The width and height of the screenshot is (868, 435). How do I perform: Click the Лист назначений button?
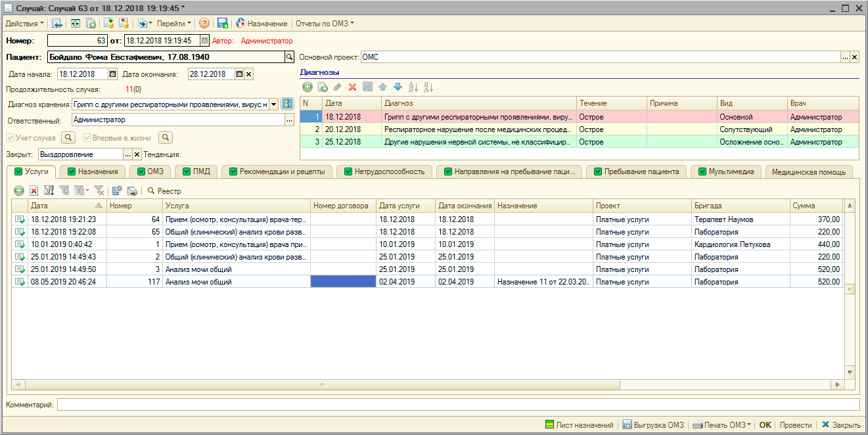(578, 425)
